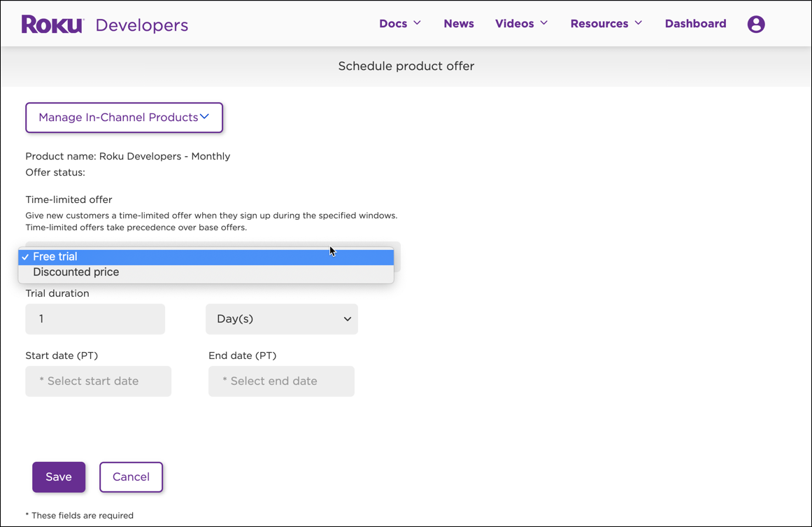Click the Roku logo
The width and height of the screenshot is (812, 527).
coord(52,24)
